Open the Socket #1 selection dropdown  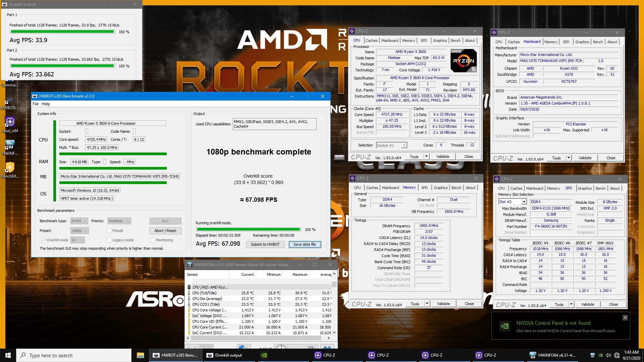point(391,145)
